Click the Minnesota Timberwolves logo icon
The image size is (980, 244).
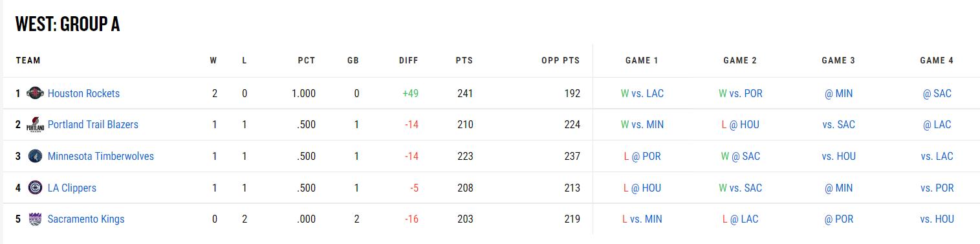(35, 156)
